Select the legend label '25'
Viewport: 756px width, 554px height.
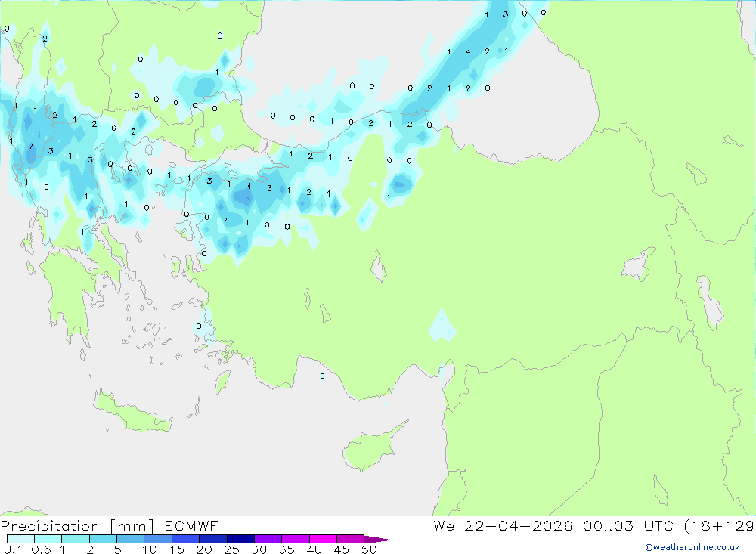(x=231, y=549)
